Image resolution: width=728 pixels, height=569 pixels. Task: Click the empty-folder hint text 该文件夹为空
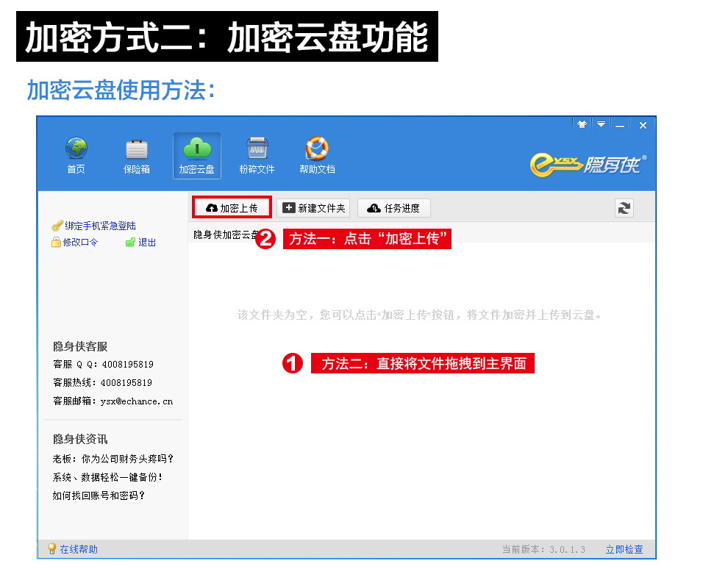420,315
